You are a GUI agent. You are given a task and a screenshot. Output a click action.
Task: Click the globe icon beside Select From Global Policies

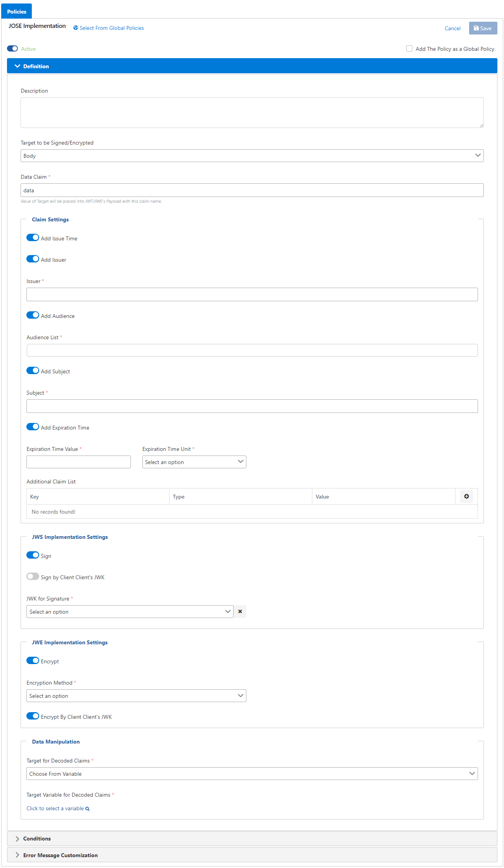click(76, 28)
